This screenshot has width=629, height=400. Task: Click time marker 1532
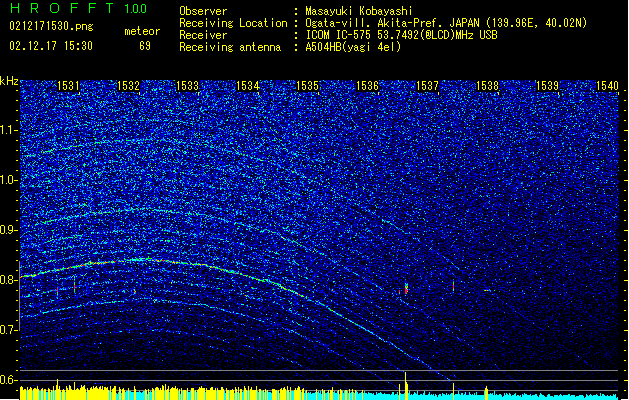pyautogui.click(x=128, y=86)
